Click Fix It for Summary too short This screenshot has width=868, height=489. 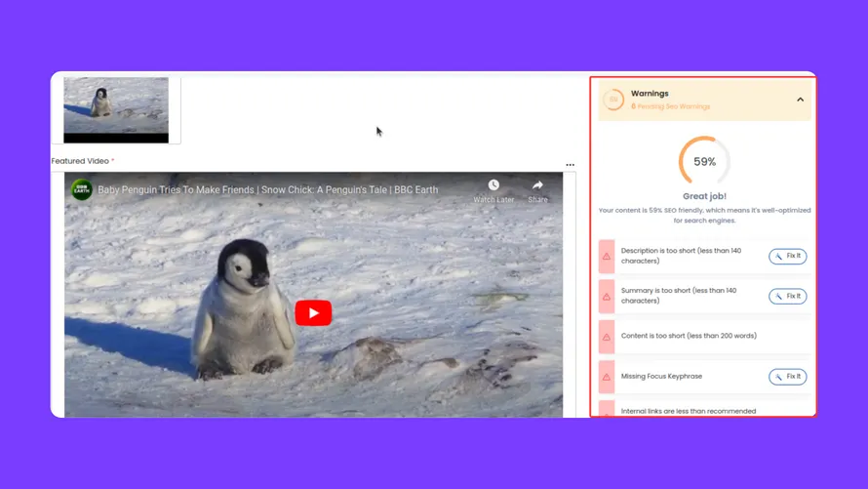pos(787,296)
